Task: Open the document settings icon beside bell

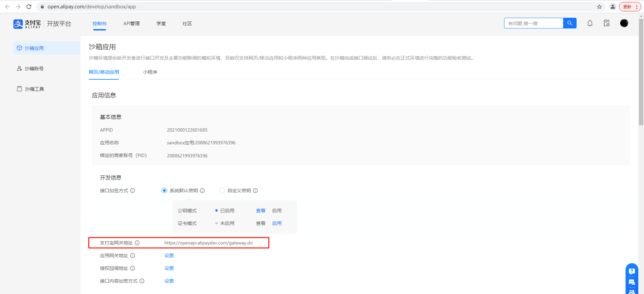Action: coord(606,23)
